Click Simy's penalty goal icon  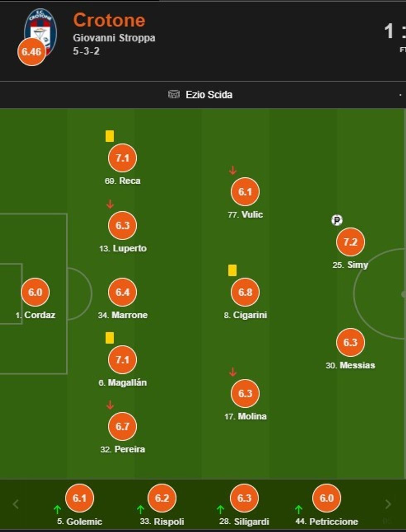337,220
